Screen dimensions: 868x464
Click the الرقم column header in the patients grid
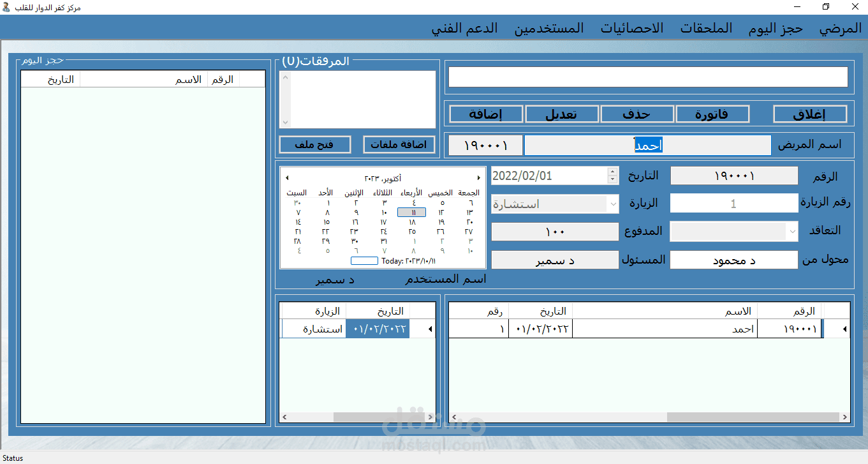click(790, 311)
